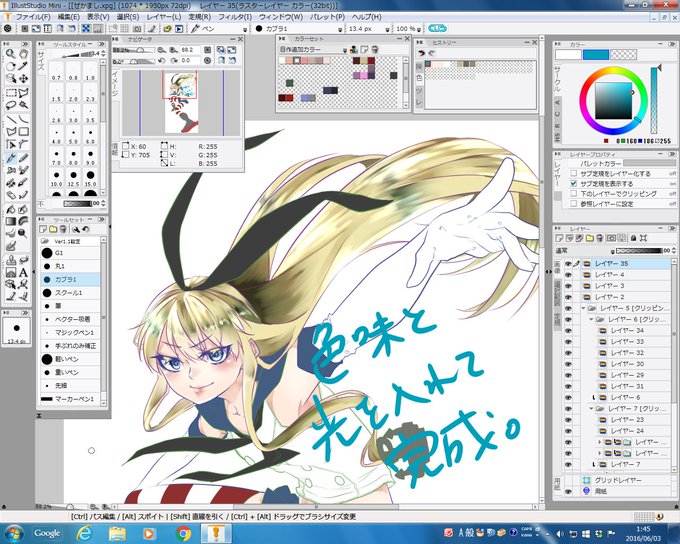Open the カブラ1 brush preset dropdown
The image size is (680, 544).
click(x=340, y=29)
